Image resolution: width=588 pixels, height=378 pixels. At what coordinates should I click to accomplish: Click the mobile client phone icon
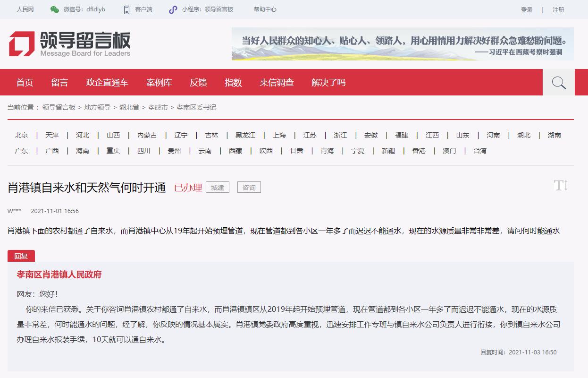pyautogui.click(x=126, y=9)
